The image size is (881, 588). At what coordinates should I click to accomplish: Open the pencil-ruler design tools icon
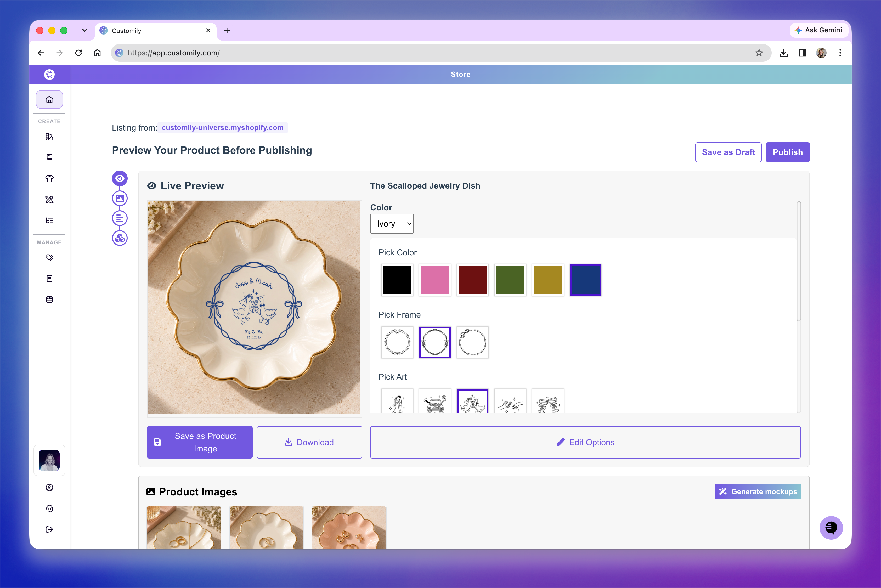[49, 200]
